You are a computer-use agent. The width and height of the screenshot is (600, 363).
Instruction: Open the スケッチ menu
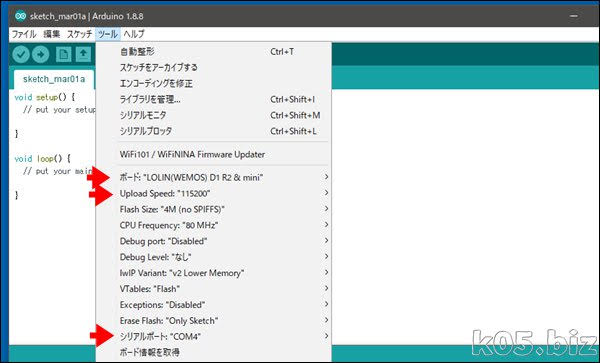(79, 34)
